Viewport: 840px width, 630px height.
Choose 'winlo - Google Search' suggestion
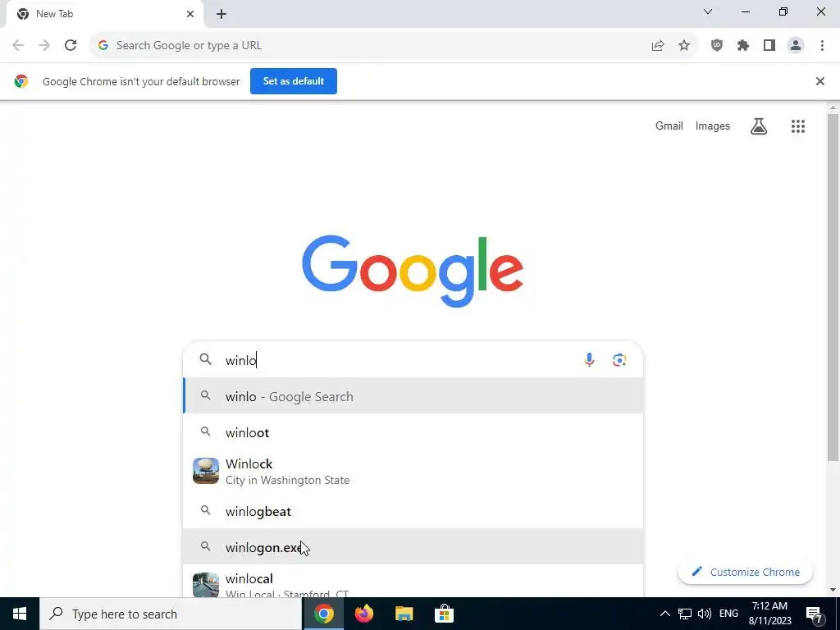pos(413,396)
